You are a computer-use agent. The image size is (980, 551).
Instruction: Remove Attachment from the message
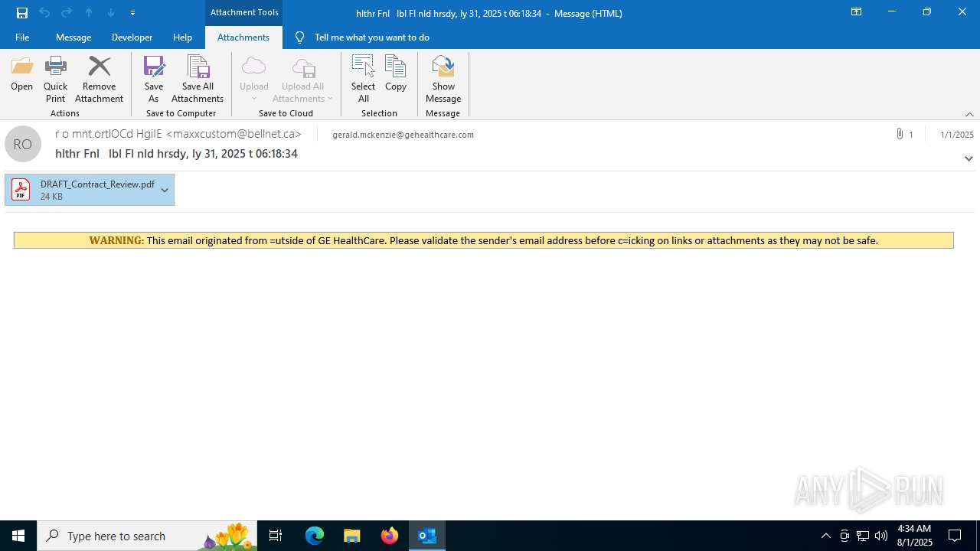point(99,80)
